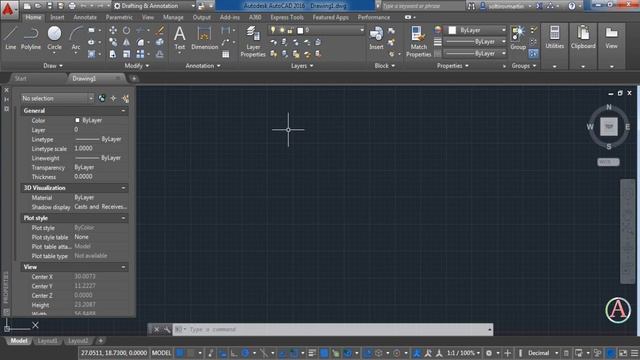Image resolution: width=640 pixels, height=360 pixels.
Task: Click the Match Properties tool
Action: click(418, 42)
